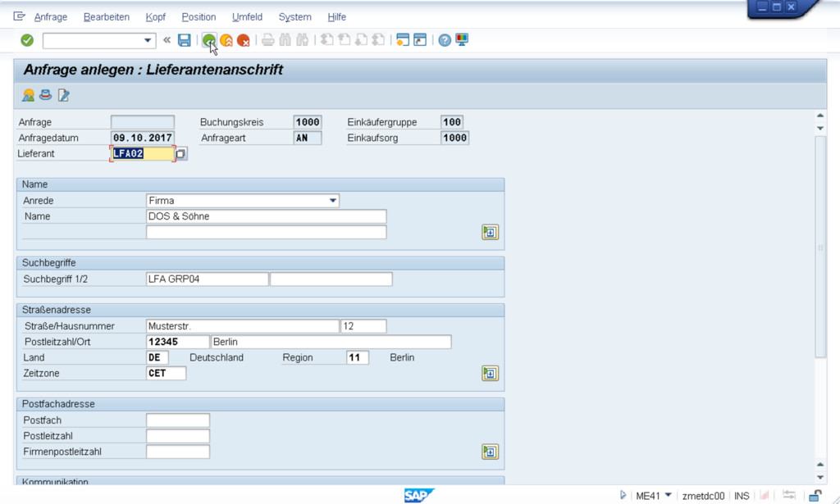Go back using the green Back icon

pos(209,40)
